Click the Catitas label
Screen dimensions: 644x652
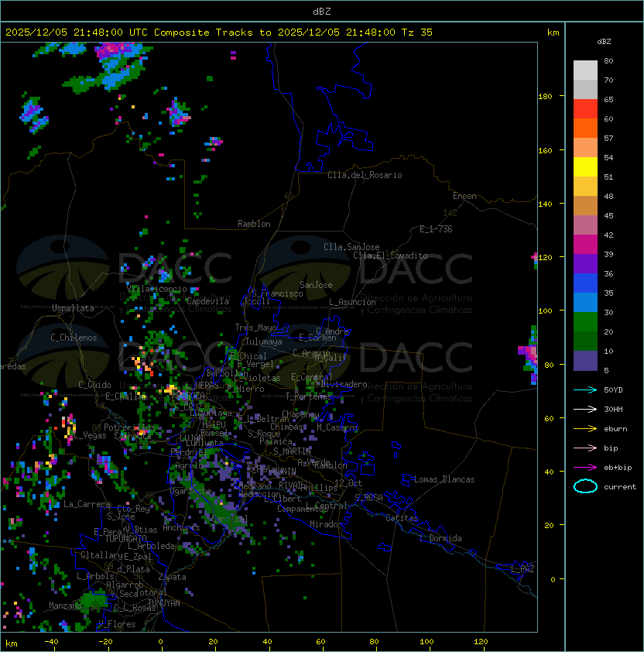(402, 518)
